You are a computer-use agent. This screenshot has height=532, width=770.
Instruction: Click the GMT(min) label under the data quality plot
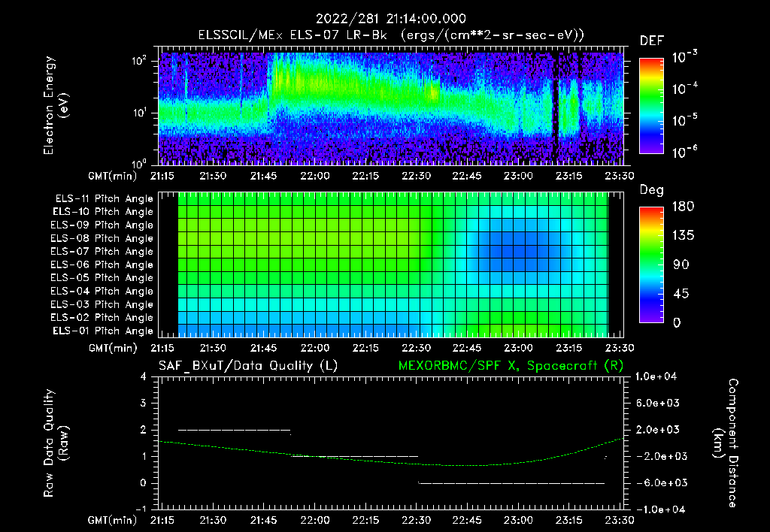pyautogui.click(x=113, y=520)
